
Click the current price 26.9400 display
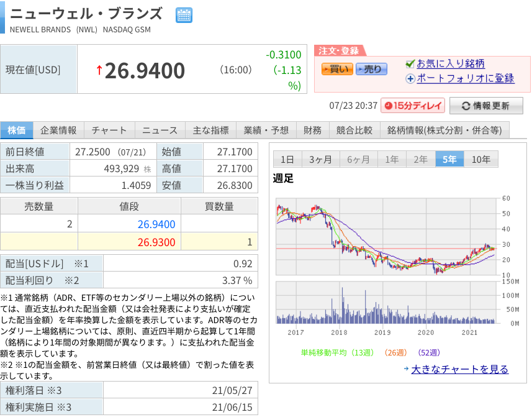tap(145, 70)
